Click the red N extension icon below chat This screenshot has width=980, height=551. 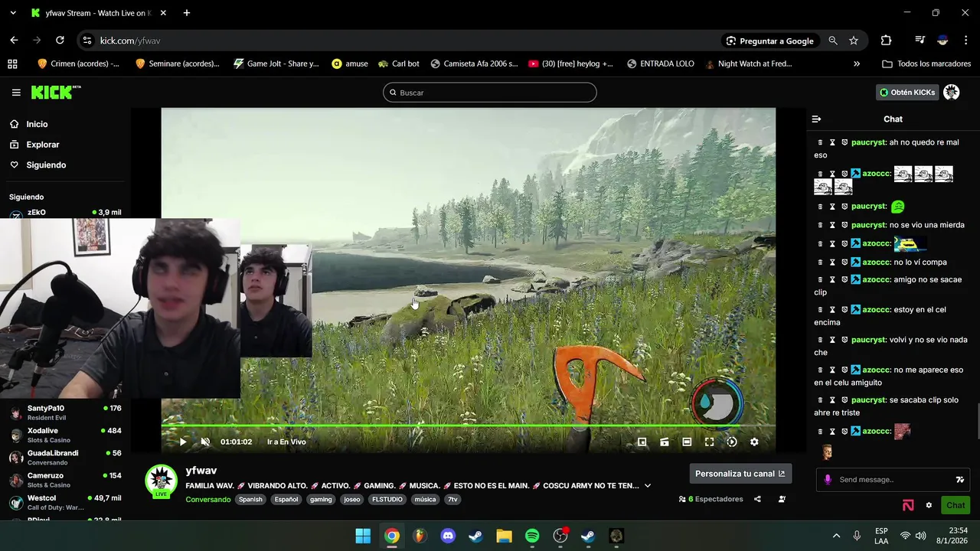[x=908, y=505]
